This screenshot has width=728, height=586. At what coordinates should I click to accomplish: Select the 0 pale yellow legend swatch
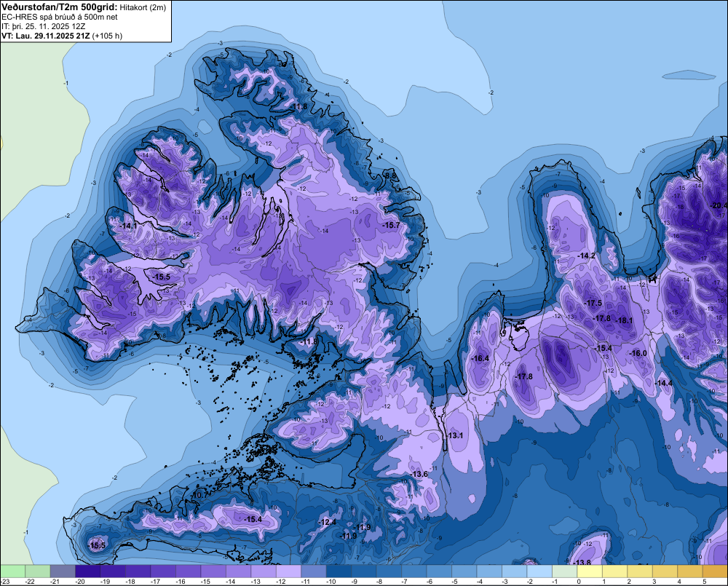590,571
